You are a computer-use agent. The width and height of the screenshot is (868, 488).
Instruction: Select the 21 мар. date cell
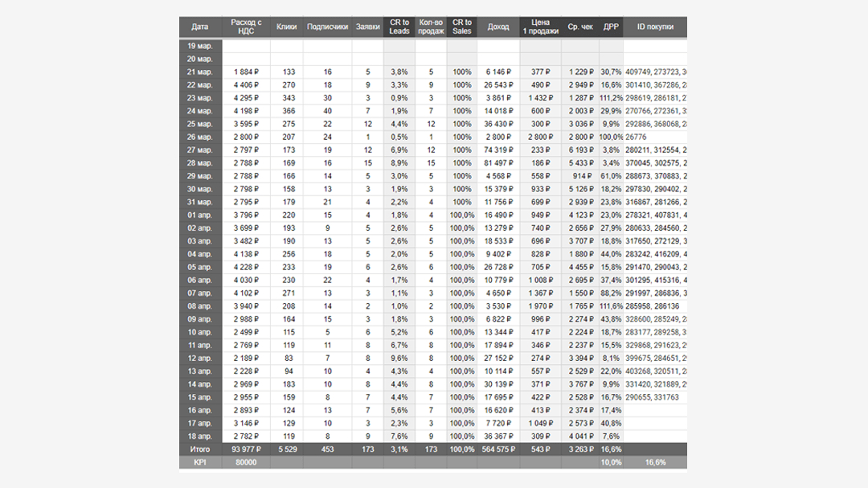click(x=200, y=72)
